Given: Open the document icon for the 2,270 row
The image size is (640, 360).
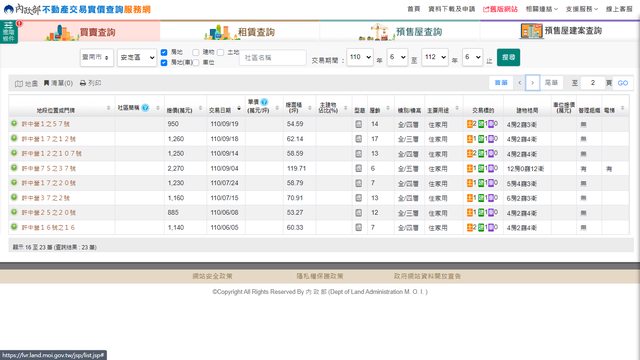Looking at the screenshot, I should point(358,168).
